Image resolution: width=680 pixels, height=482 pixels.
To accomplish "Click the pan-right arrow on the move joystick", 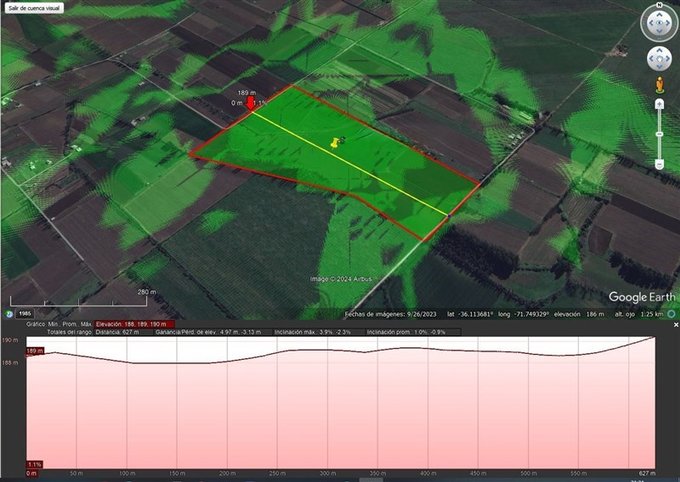I will 668,58.
